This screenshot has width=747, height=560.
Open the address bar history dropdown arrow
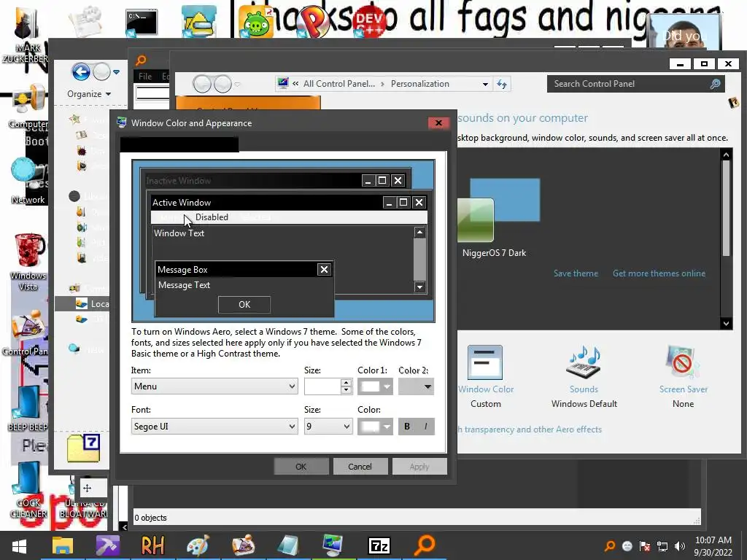click(x=485, y=85)
